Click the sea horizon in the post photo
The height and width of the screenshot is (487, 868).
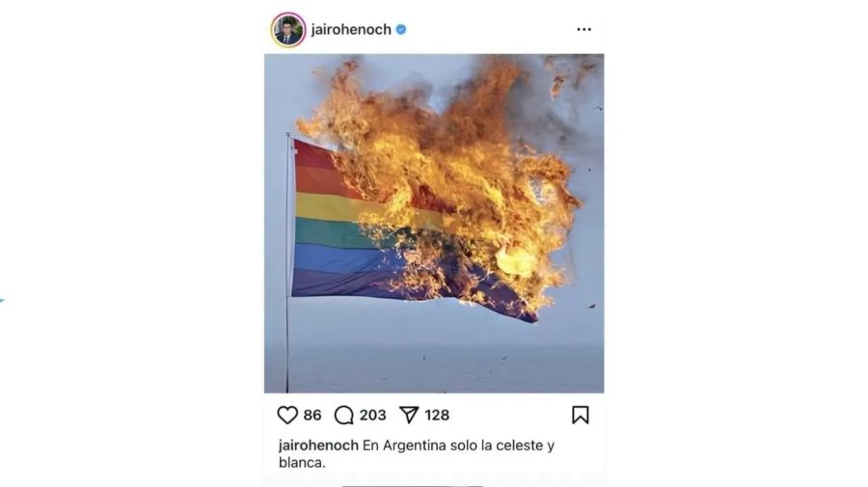(434, 344)
